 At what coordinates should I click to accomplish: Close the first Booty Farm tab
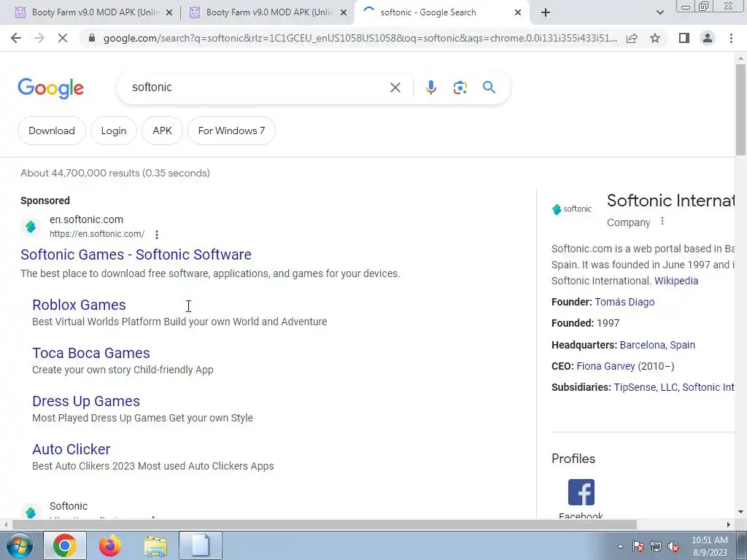click(x=169, y=13)
